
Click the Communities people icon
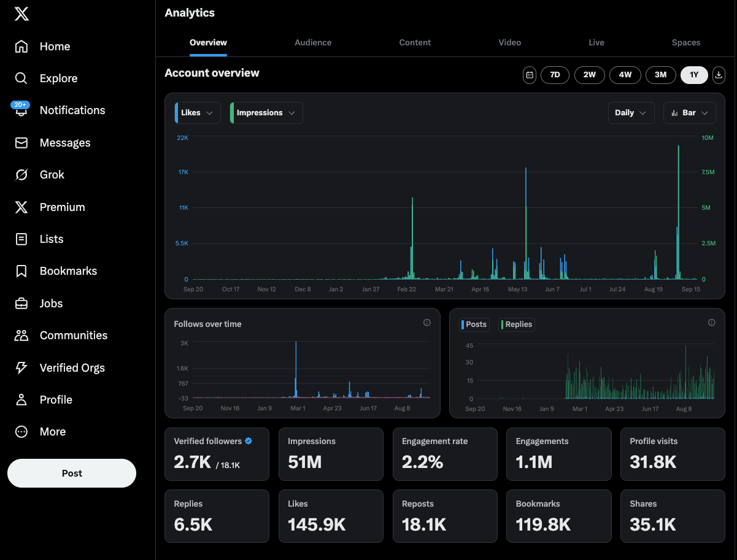coord(21,336)
